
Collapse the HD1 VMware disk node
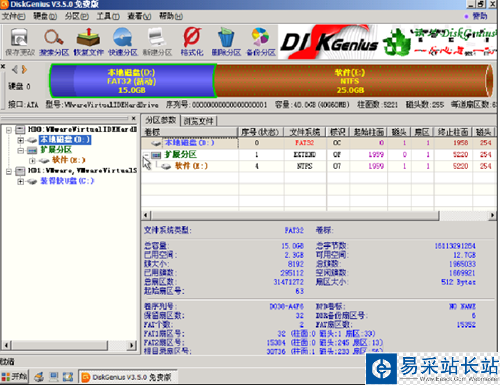pyautogui.click(x=9, y=171)
